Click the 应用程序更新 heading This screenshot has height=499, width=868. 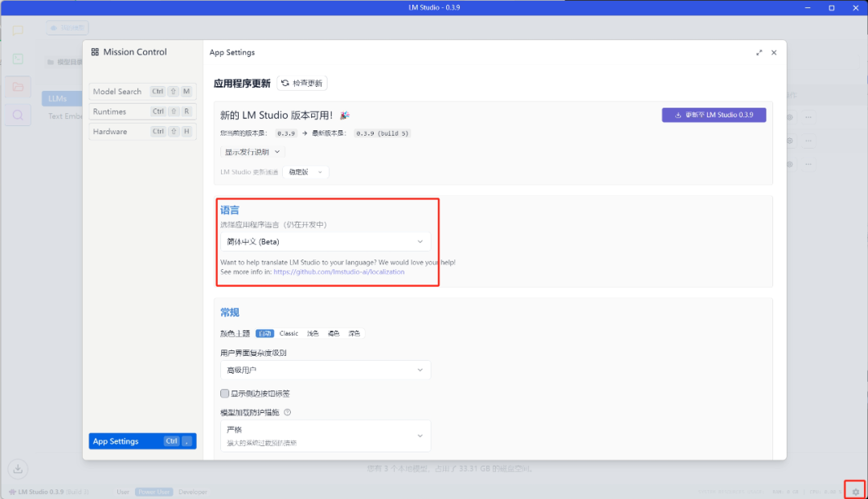point(242,84)
